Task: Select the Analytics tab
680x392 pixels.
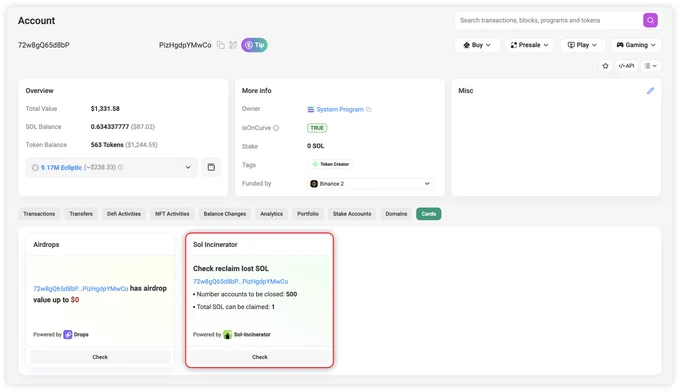Action: (271, 214)
